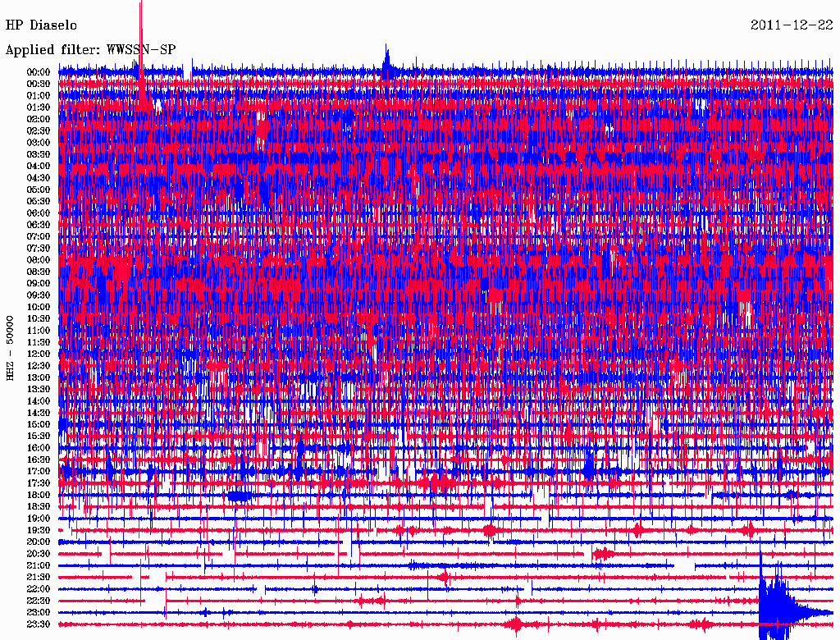
Task: Select the 22:30 time label
Action: click(39, 601)
